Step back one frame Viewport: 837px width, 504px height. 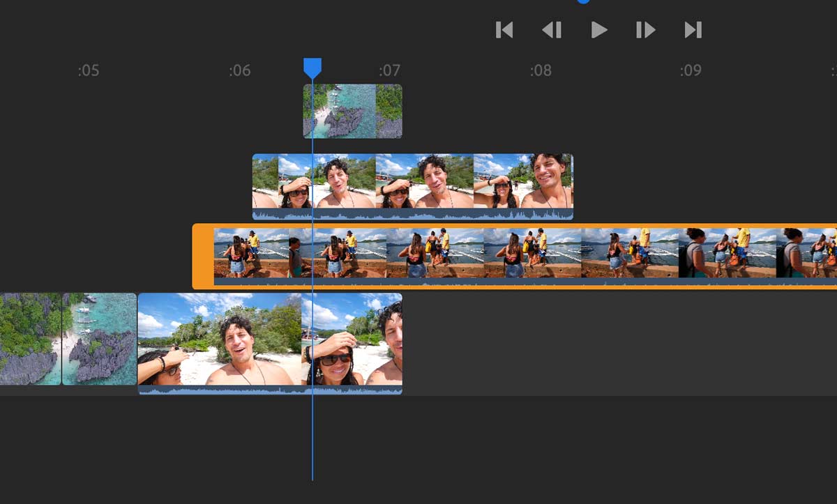point(552,30)
